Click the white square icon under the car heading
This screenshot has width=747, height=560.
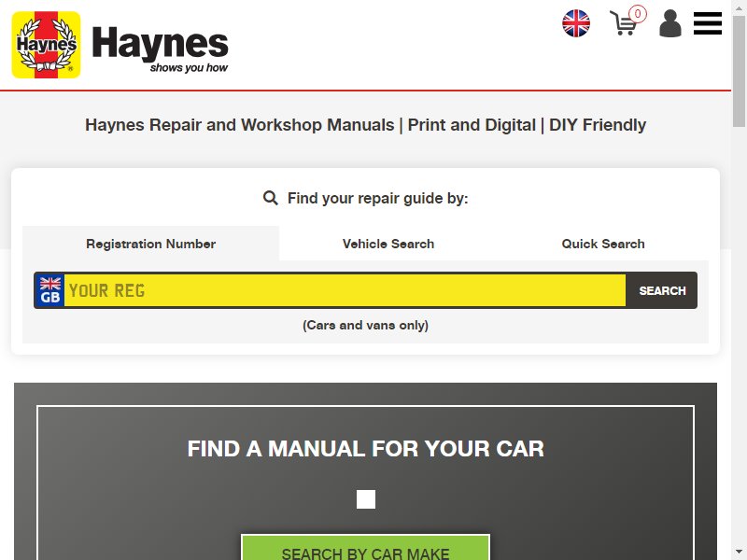point(366,499)
